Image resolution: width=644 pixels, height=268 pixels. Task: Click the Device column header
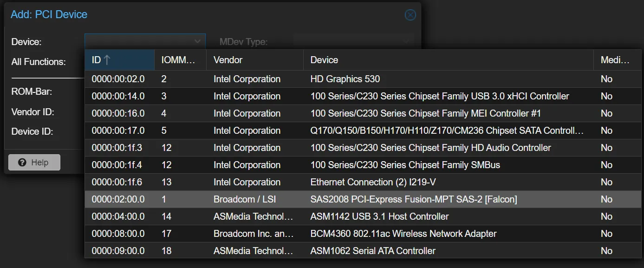point(324,59)
